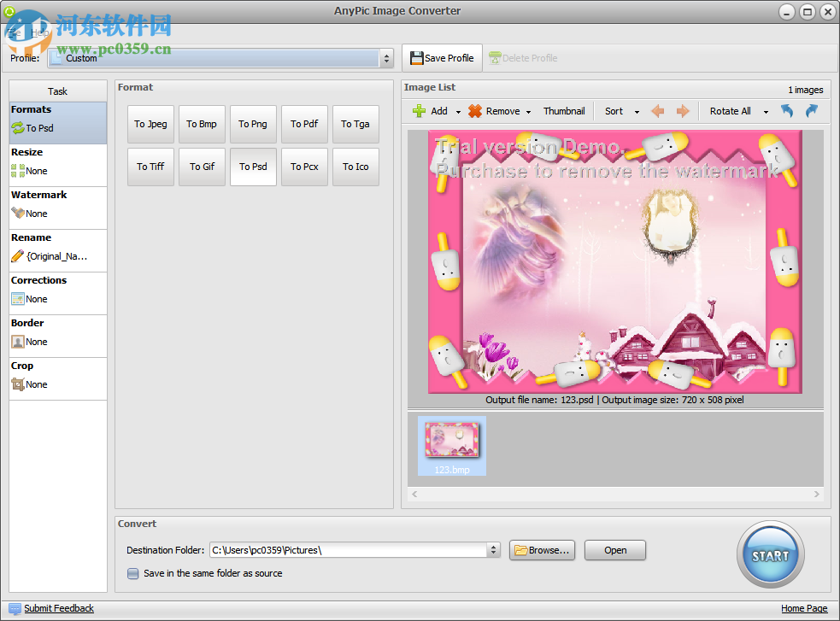Click the Submit Feedback link
Image resolution: width=840 pixels, height=621 pixels.
point(57,608)
